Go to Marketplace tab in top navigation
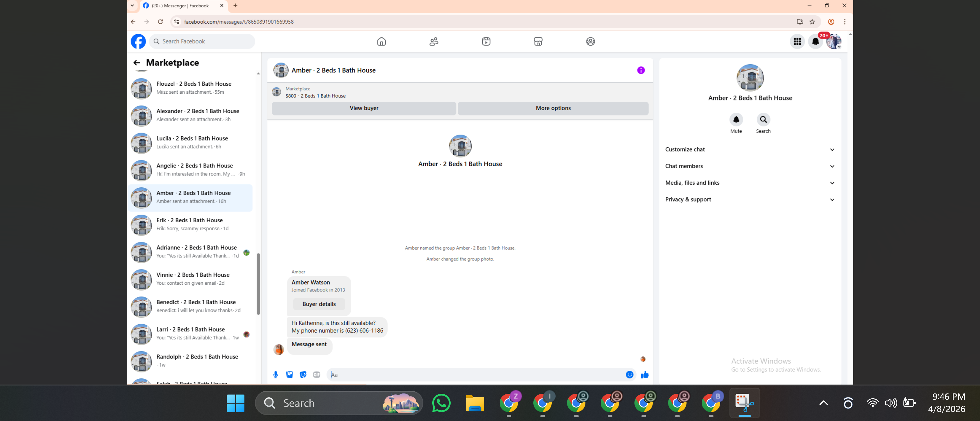 (x=538, y=41)
